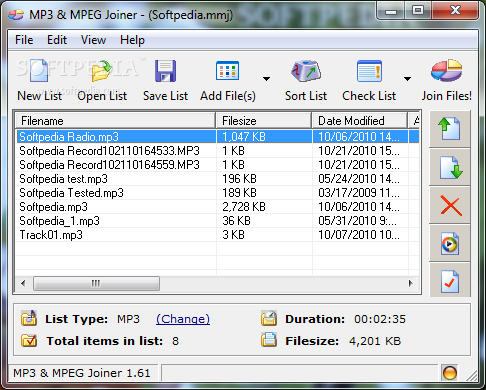
Task: Click the MP3 & MPEG Joiner title bar icon
Action: 16,15
